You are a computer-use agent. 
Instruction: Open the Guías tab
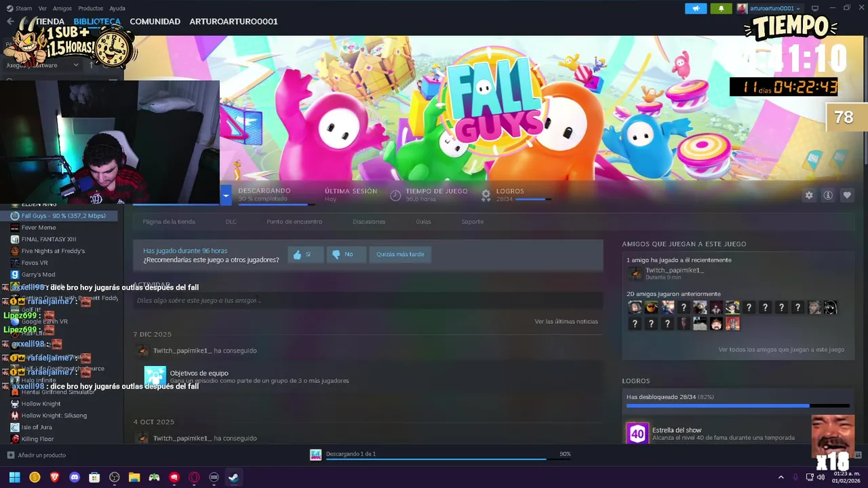[x=423, y=222]
